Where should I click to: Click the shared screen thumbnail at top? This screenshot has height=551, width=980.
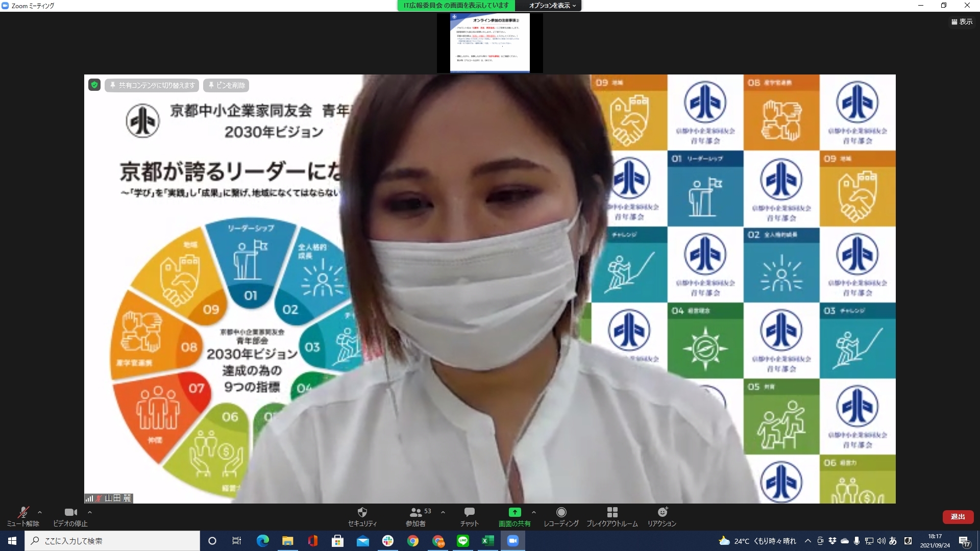click(489, 43)
